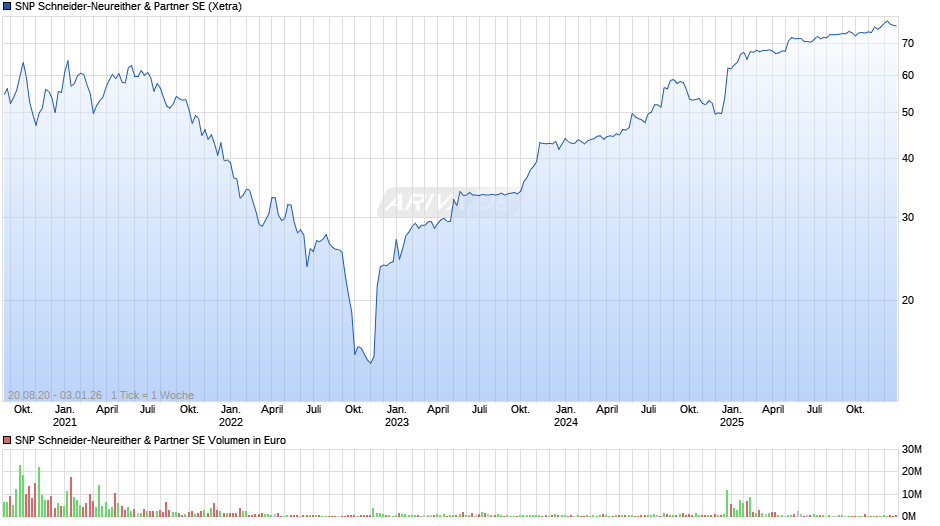Click the Jan. 2022 time axis label
Screen dimensions: 940x526
pyautogui.click(x=231, y=416)
